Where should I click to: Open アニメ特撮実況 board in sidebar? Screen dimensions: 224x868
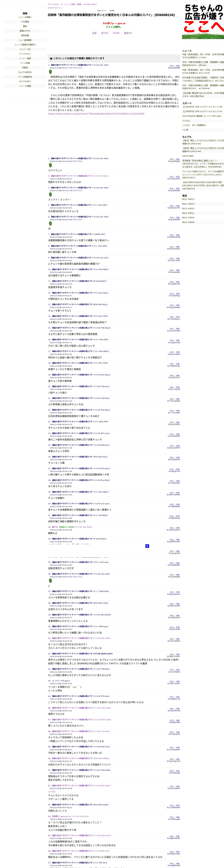(x=25, y=77)
